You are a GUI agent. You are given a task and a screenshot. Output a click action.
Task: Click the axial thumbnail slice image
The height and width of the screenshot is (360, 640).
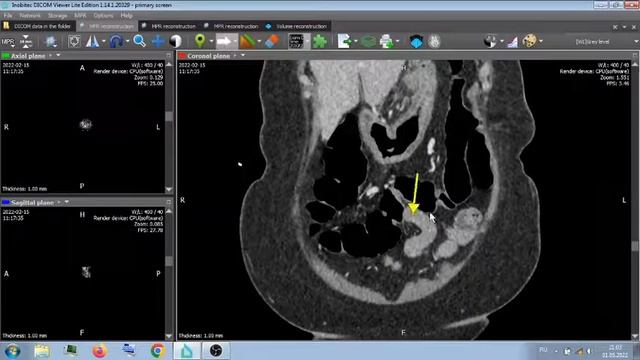pyautogui.click(x=85, y=124)
